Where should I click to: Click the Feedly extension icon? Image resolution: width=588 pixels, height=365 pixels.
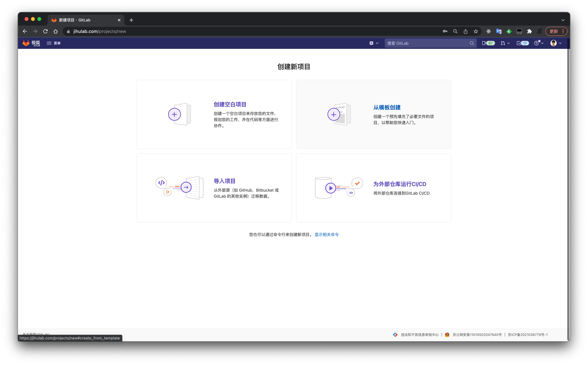point(509,31)
